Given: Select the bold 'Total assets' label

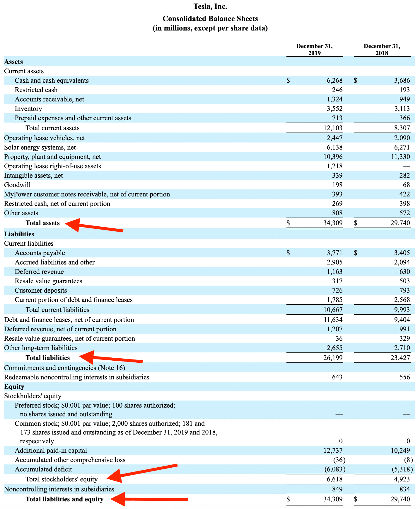Looking at the screenshot, I should pyautogui.click(x=42, y=223).
